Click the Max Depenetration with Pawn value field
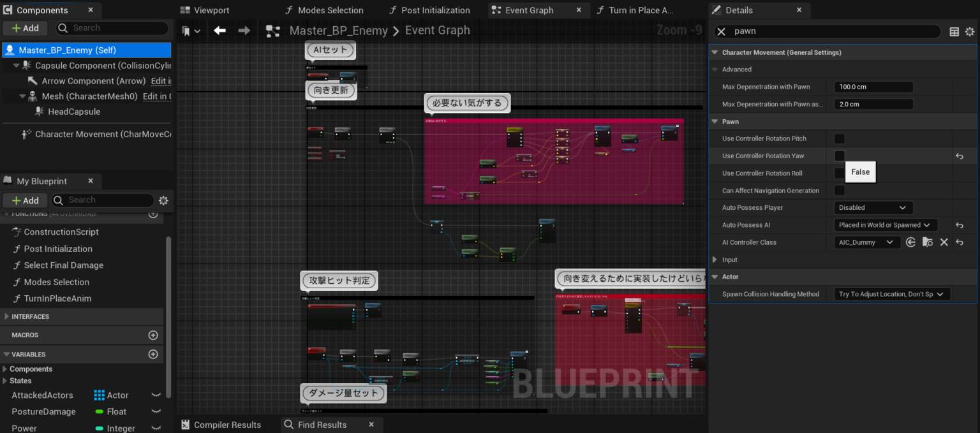 coord(873,87)
